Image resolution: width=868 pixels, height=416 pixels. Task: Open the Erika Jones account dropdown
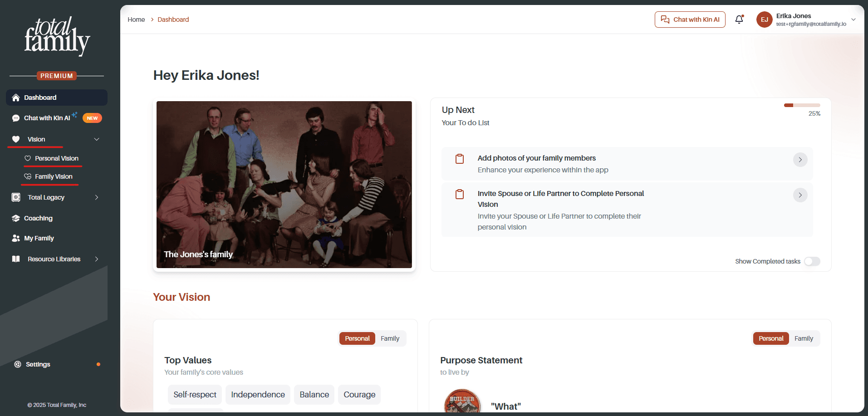(x=853, y=20)
